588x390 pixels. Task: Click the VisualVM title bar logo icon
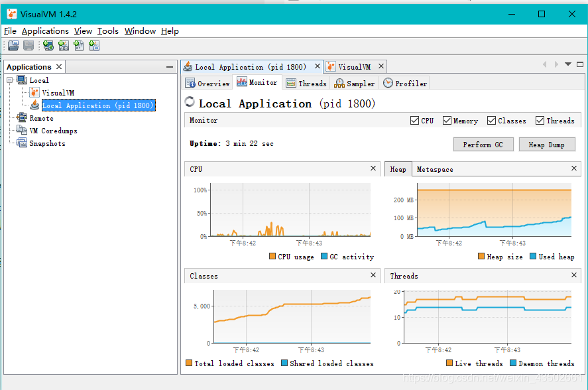click(x=12, y=15)
